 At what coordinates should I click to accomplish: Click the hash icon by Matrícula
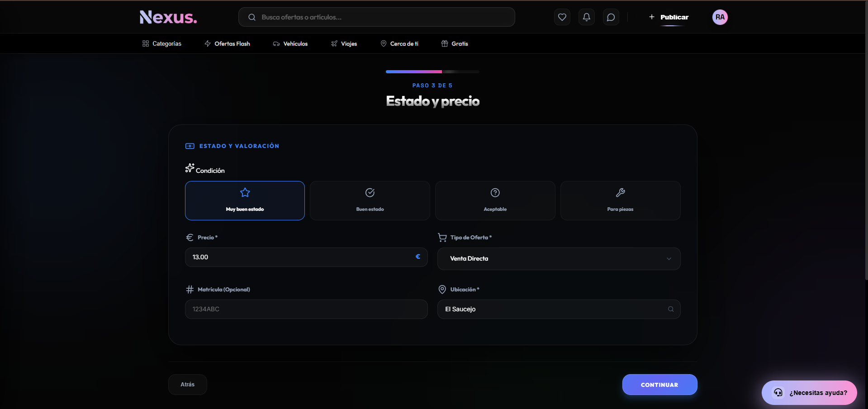[x=190, y=290]
